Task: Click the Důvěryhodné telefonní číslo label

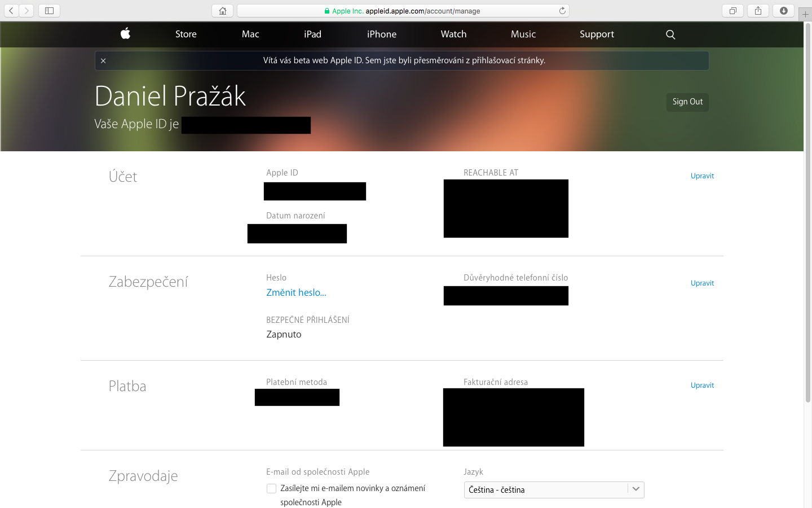Action: point(515,278)
